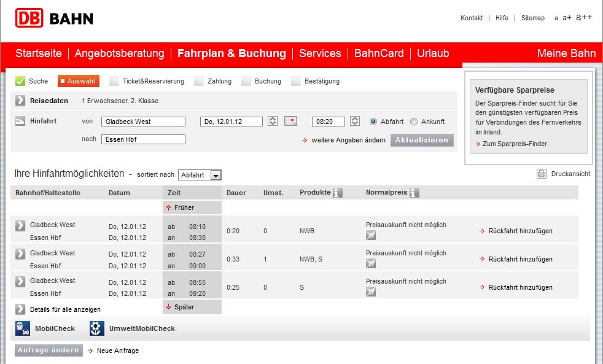Click product 'NWB, S' in results
603x364 pixels.
311,259
